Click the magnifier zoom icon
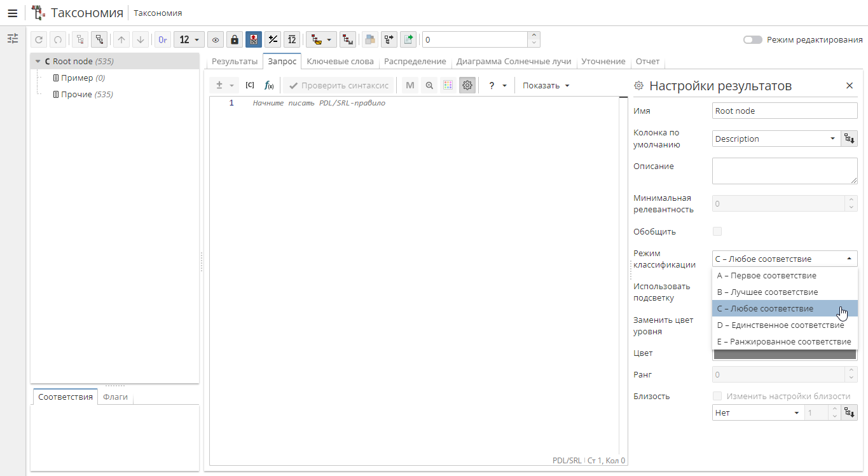This screenshot has width=868, height=476. [429, 85]
